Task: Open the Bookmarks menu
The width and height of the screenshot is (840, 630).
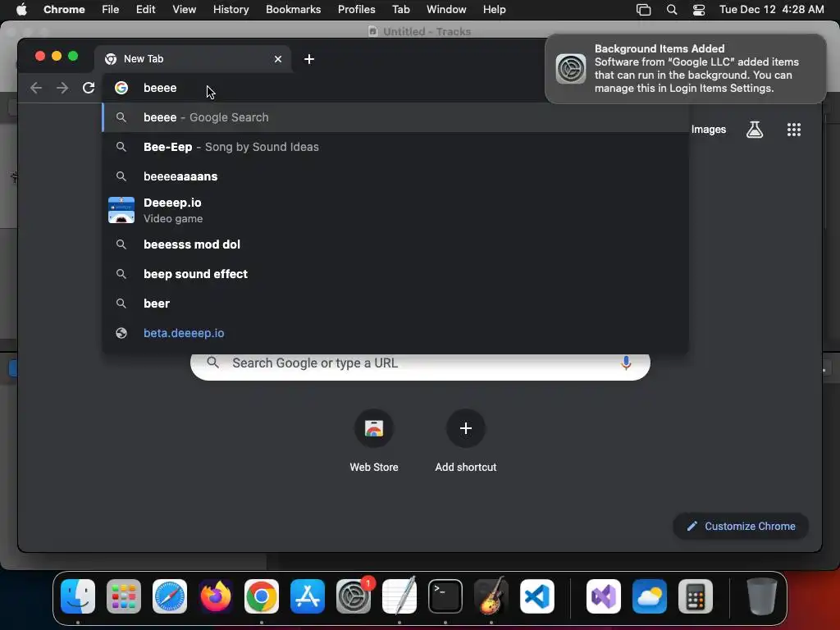Action: (x=293, y=9)
